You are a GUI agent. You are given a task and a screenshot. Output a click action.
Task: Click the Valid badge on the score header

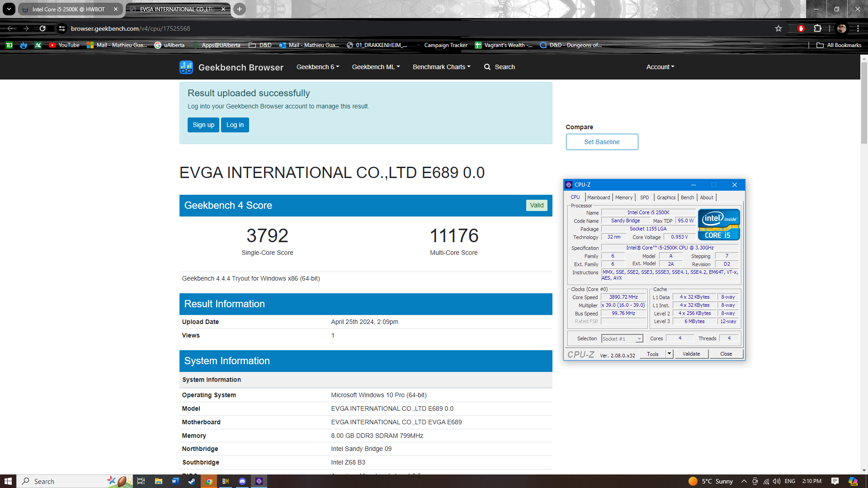[537, 205]
